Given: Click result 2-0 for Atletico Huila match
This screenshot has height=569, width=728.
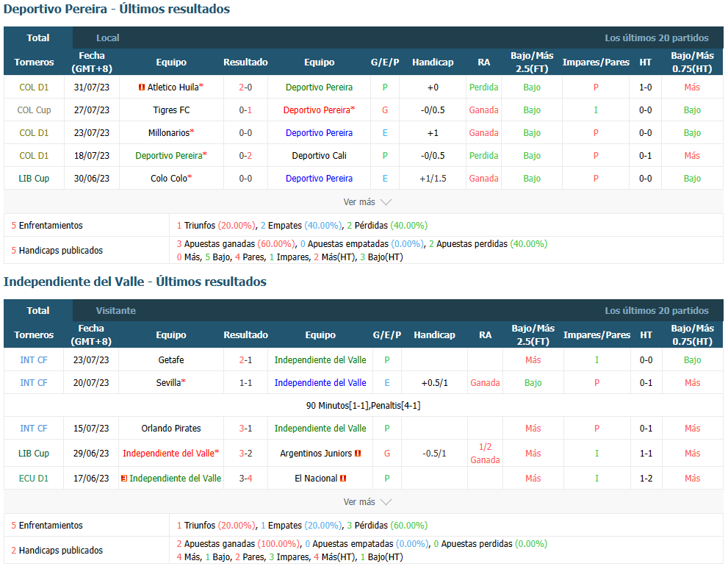Looking at the screenshot, I should point(245,87).
